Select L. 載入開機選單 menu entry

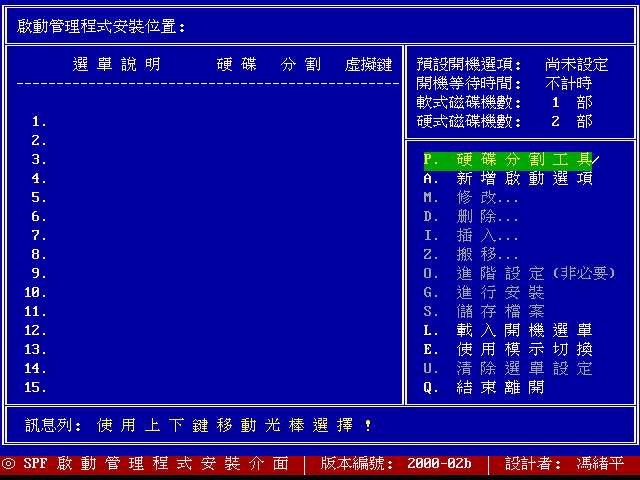(507, 330)
